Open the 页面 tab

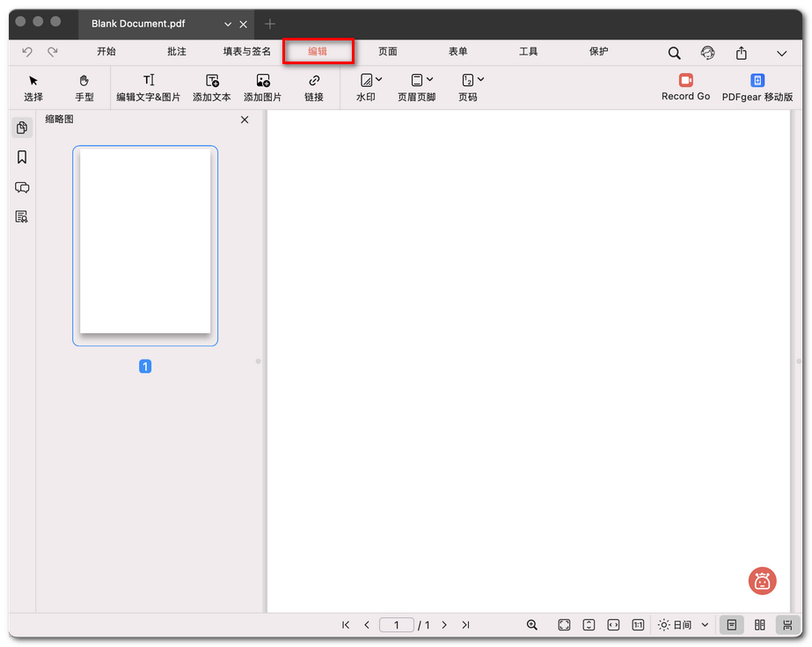[388, 52]
